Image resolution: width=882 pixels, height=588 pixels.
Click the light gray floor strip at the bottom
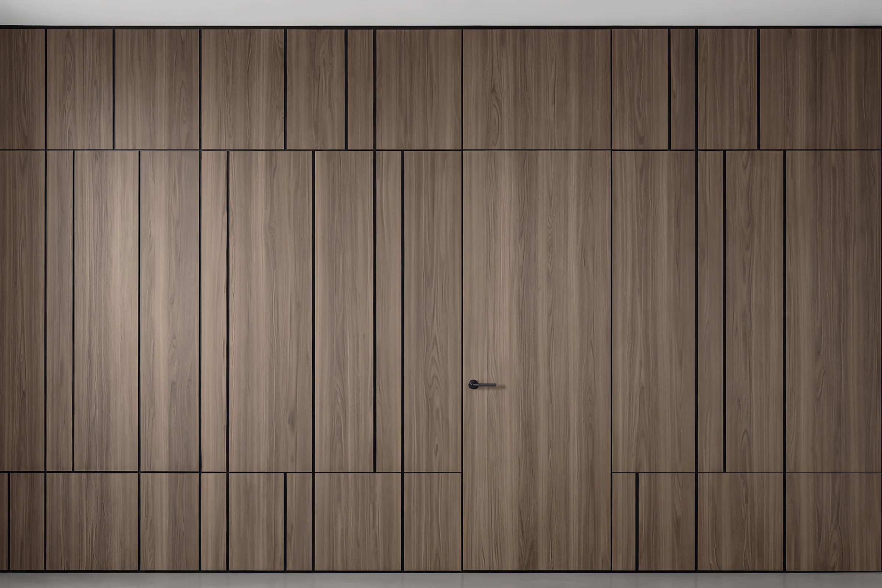(x=441, y=581)
